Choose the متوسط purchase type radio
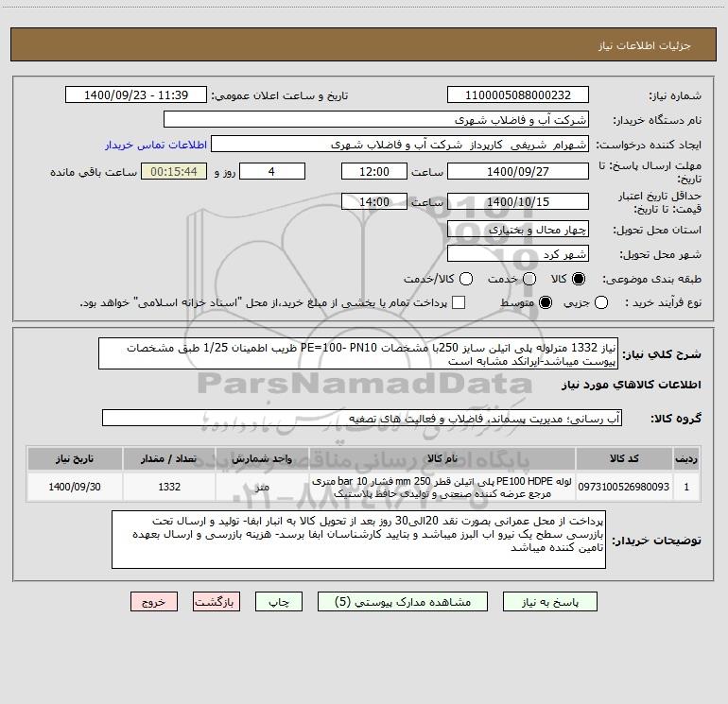This screenshot has height=704, width=728. pyautogui.click(x=546, y=302)
